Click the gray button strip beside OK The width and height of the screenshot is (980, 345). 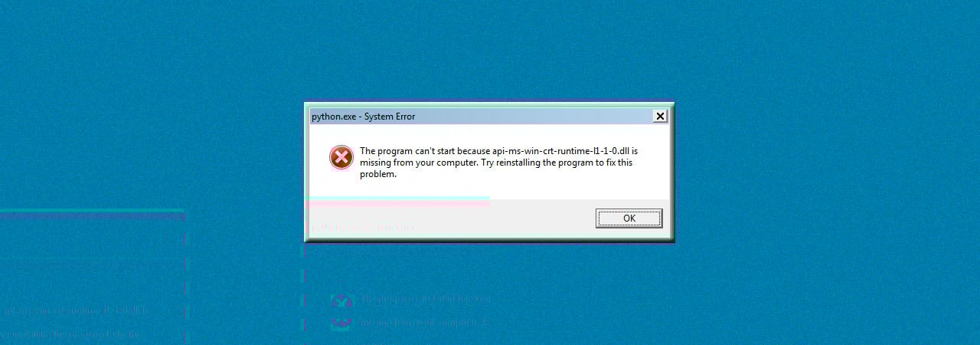[450, 219]
